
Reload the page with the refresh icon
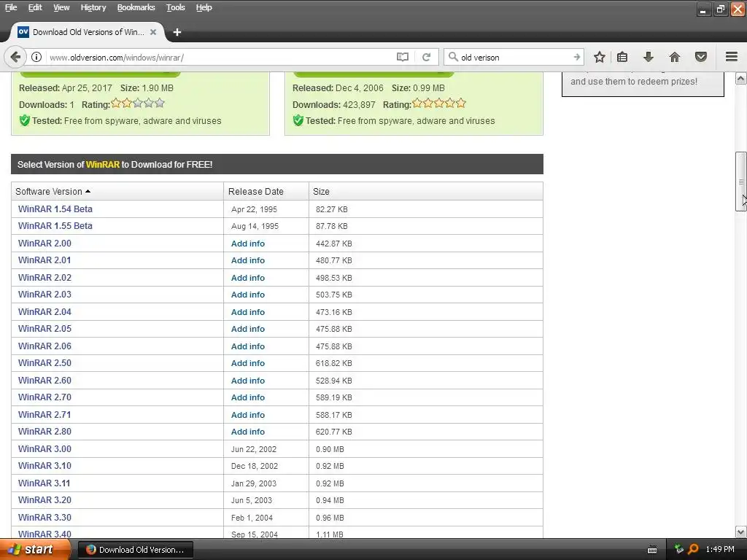426,57
